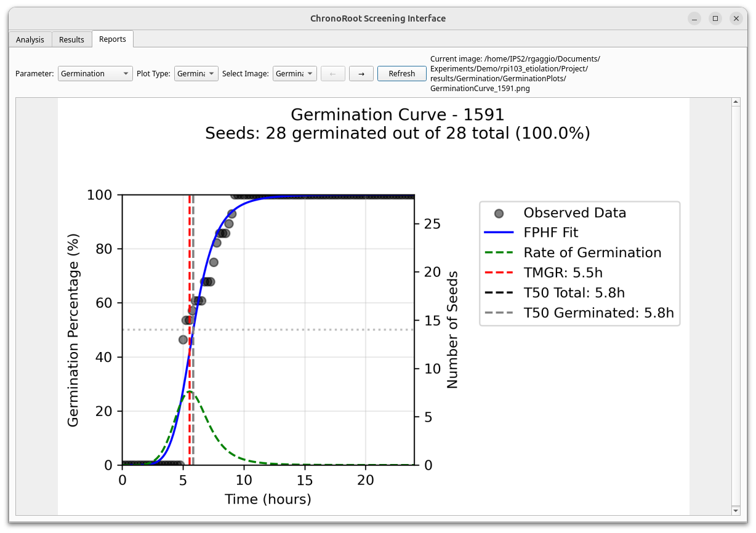Close the ChronoRoot Screening Interface window
This screenshot has width=756, height=533.
736,18
